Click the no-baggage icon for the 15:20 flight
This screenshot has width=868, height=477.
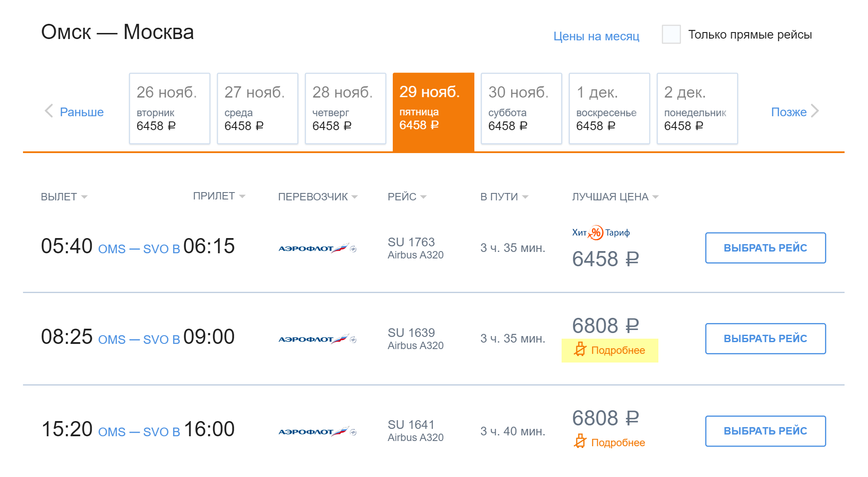[x=580, y=442]
